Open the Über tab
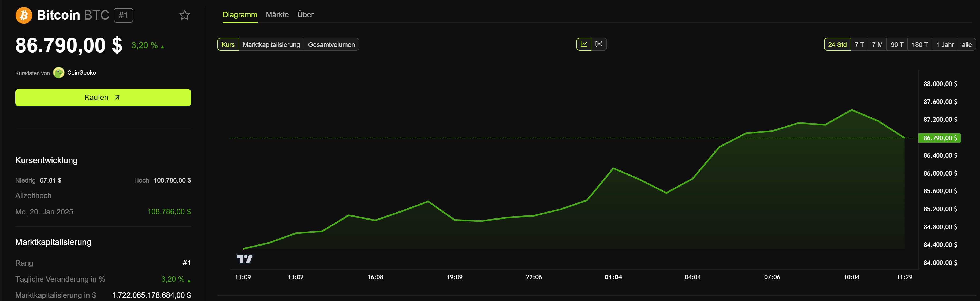Screen dimensions: 980x301 pyautogui.click(x=305, y=14)
